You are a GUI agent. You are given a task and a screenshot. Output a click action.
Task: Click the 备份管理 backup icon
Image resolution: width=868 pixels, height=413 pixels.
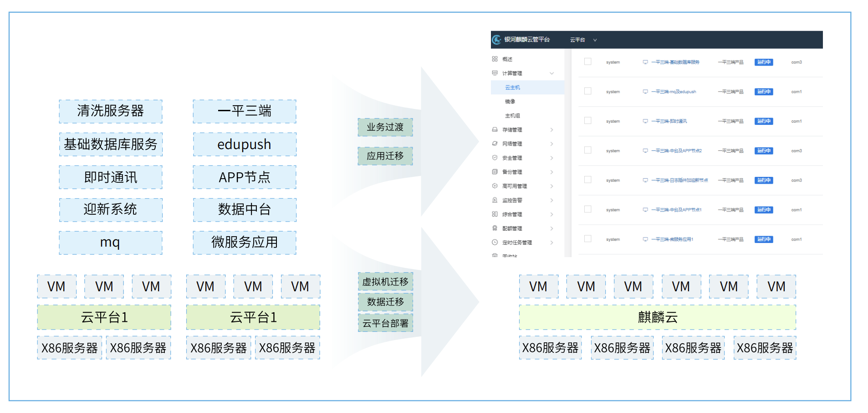[x=495, y=172]
